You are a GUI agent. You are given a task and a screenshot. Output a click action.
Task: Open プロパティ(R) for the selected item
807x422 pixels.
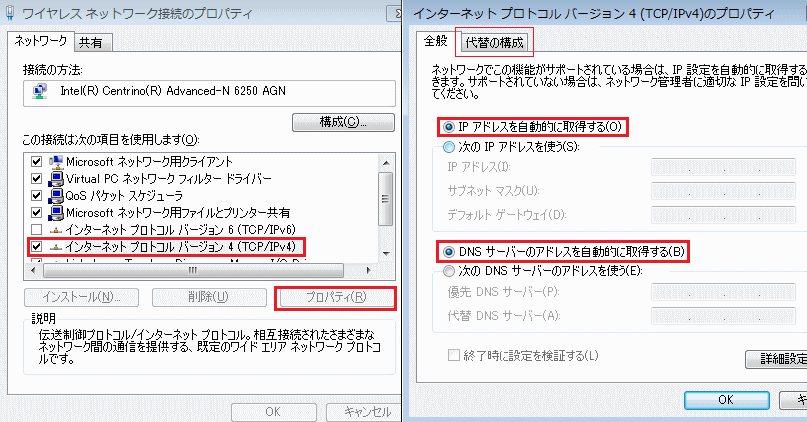point(336,297)
